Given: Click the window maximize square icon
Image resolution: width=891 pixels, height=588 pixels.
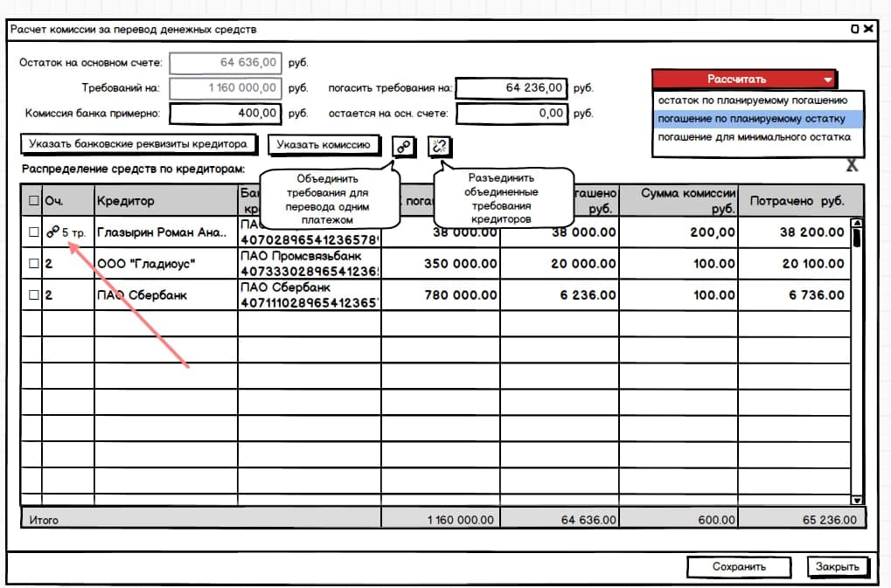Looking at the screenshot, I should (855, 29).
